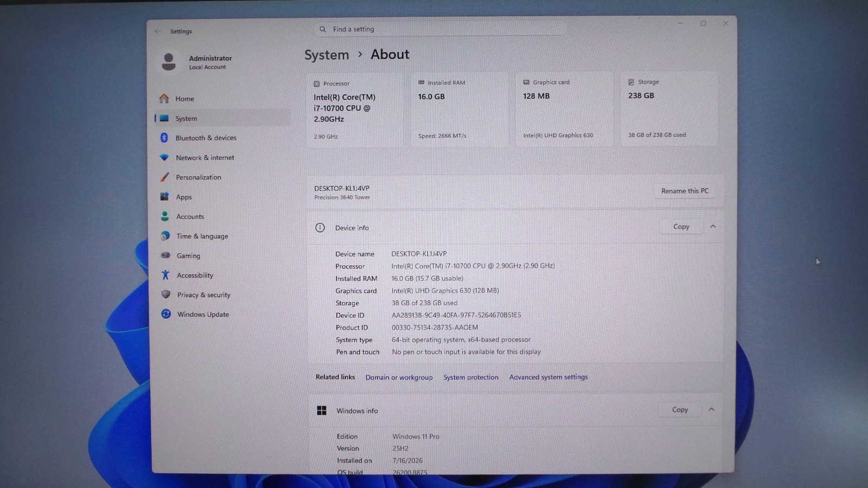Collapse the Windows info section
Viewport: 868px width, 488px height.
[711, 409]
